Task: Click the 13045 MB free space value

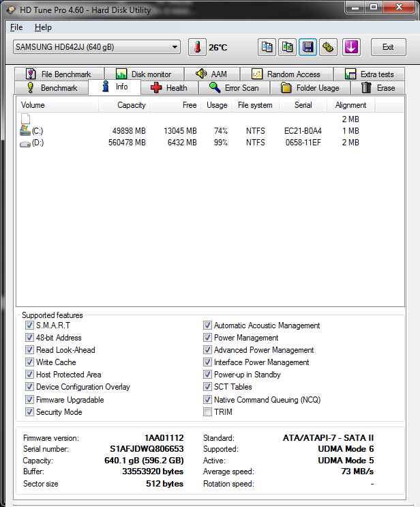Action: [180, 131]
